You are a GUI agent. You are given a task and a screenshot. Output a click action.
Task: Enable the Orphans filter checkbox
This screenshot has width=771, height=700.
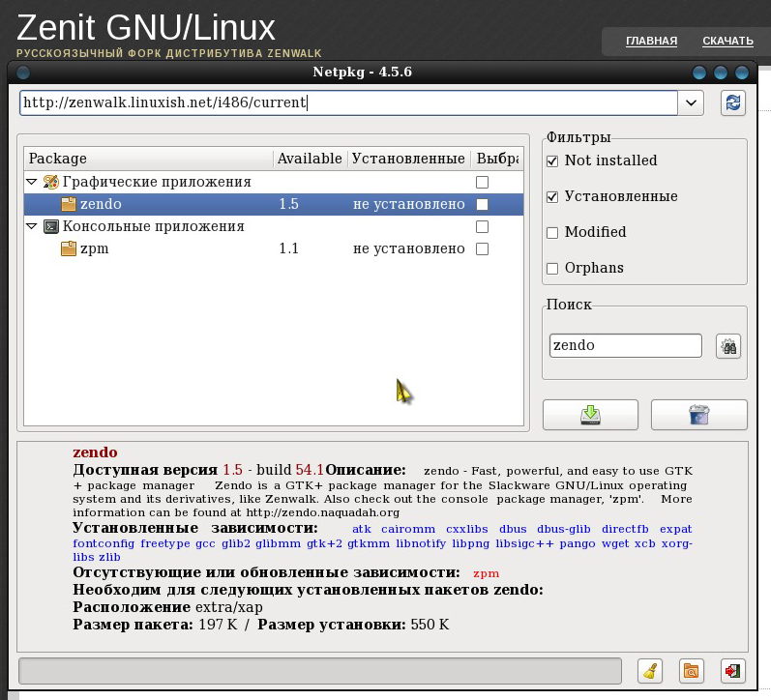pos(552,269)
